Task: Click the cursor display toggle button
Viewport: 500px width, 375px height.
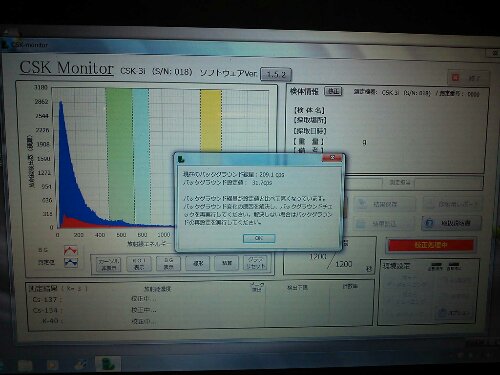Action: [x=108, y=264]
